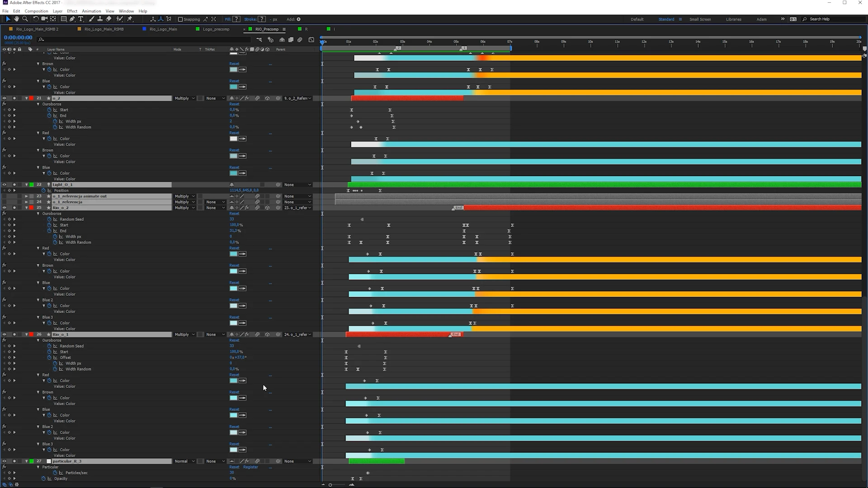Open Parent dropdown of Light_O_1 layer

click(x=297, y=185)
